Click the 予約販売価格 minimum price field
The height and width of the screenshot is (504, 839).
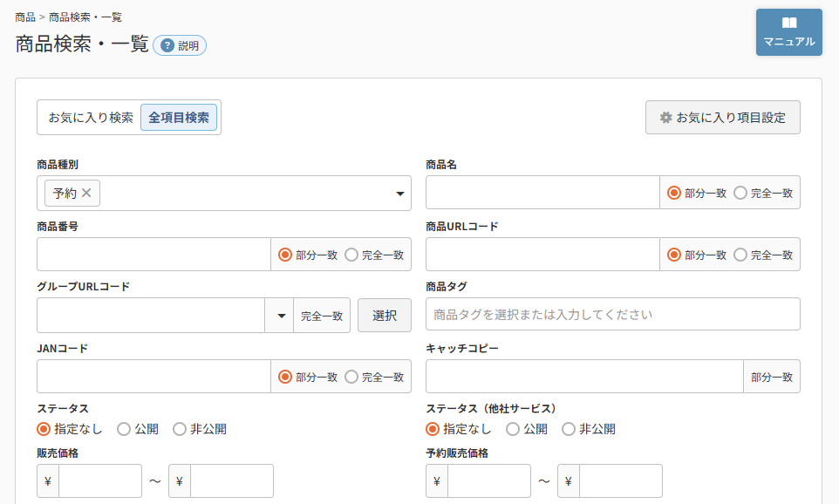point(489,481)
